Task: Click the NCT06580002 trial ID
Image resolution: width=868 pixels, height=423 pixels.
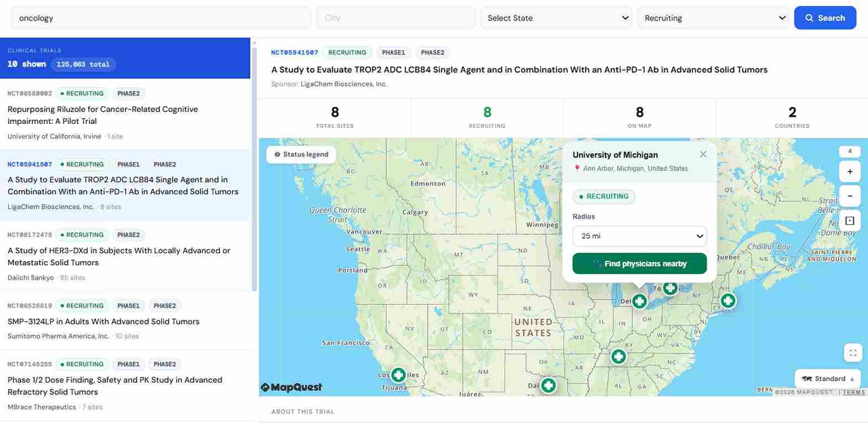Action: tap(30, 93)
